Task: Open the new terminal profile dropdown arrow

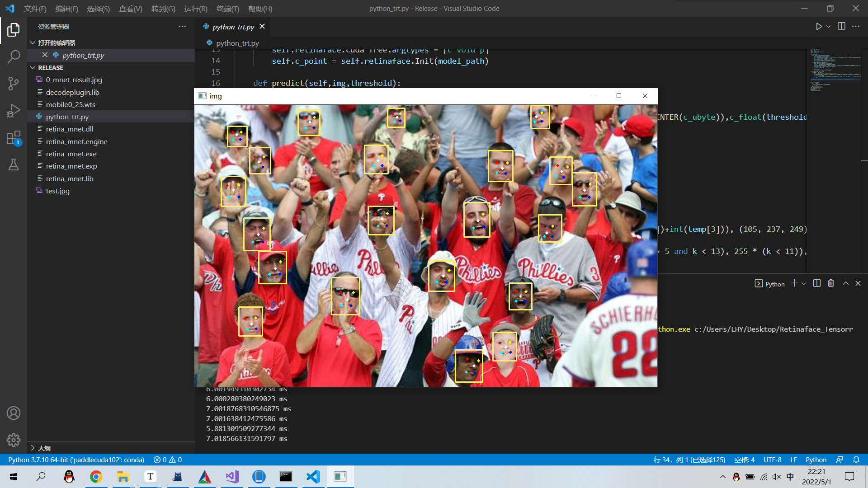Action: [804, 284]
